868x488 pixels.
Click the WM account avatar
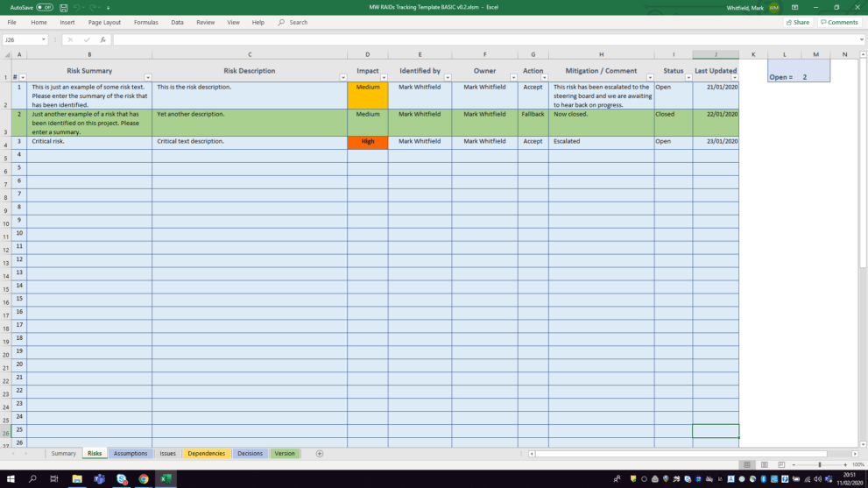[x=774, y=8]
